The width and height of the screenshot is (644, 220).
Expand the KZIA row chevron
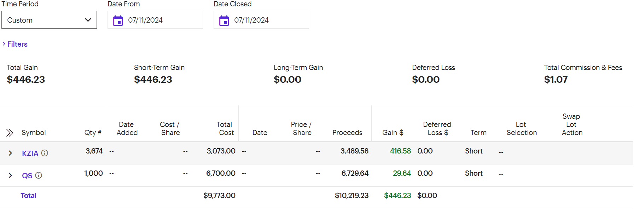coord(10,153)
